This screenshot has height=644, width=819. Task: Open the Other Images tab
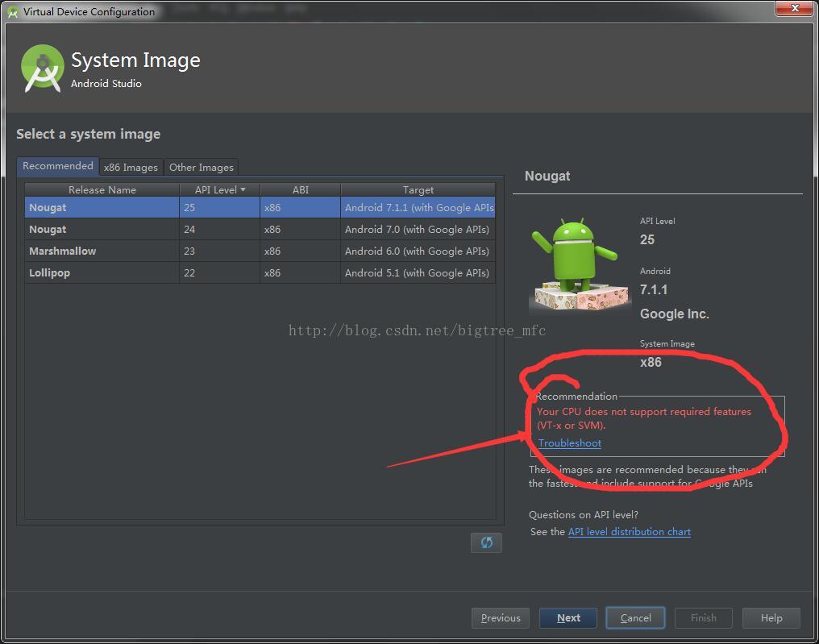pos(201,167)
